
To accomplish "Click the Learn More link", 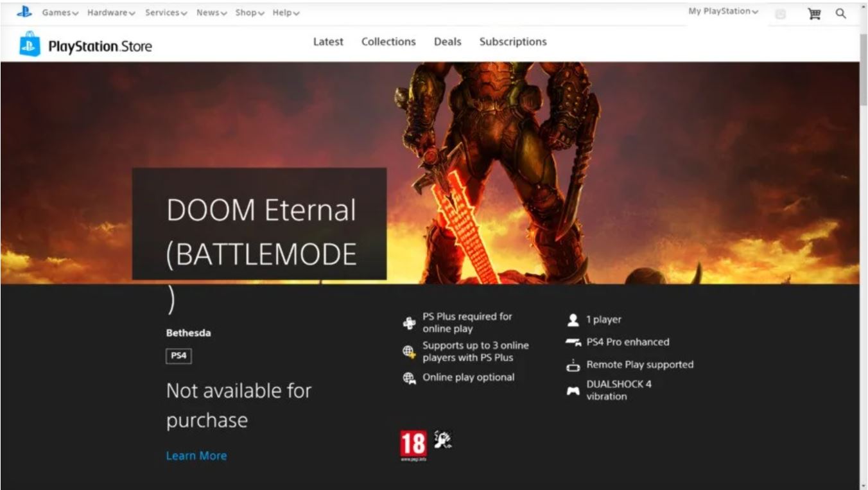I will pos(196,455).
